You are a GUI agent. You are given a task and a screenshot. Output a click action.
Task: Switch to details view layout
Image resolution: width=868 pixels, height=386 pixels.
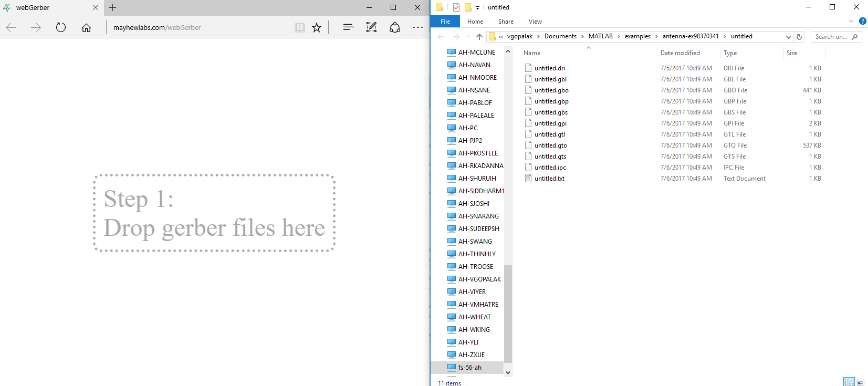tap(849, 382)
